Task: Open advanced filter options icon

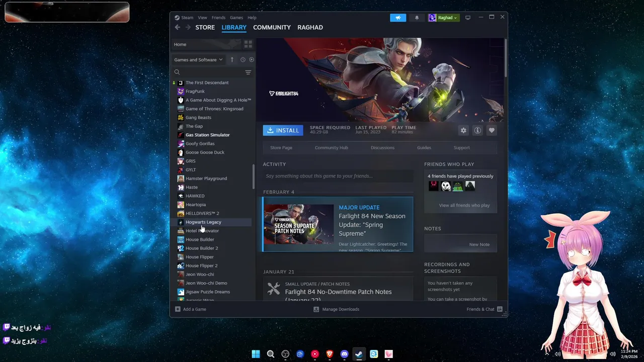Action: tap(248, 72)
